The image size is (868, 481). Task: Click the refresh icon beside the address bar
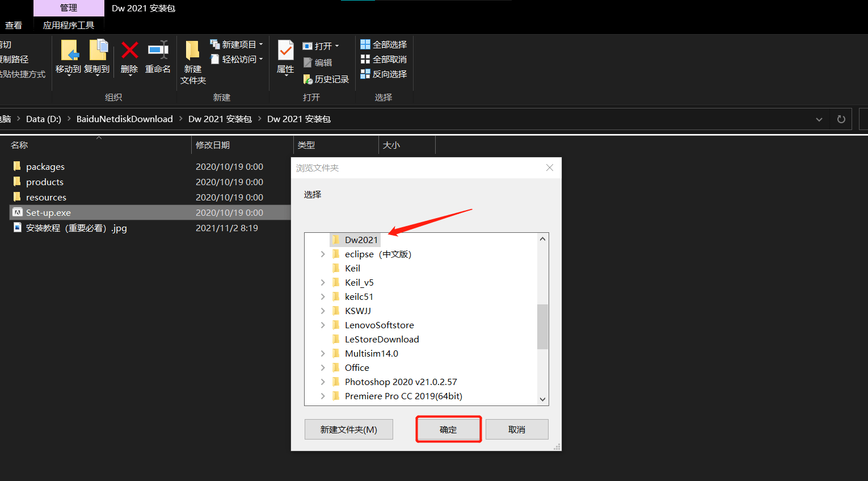pos(841,119)
